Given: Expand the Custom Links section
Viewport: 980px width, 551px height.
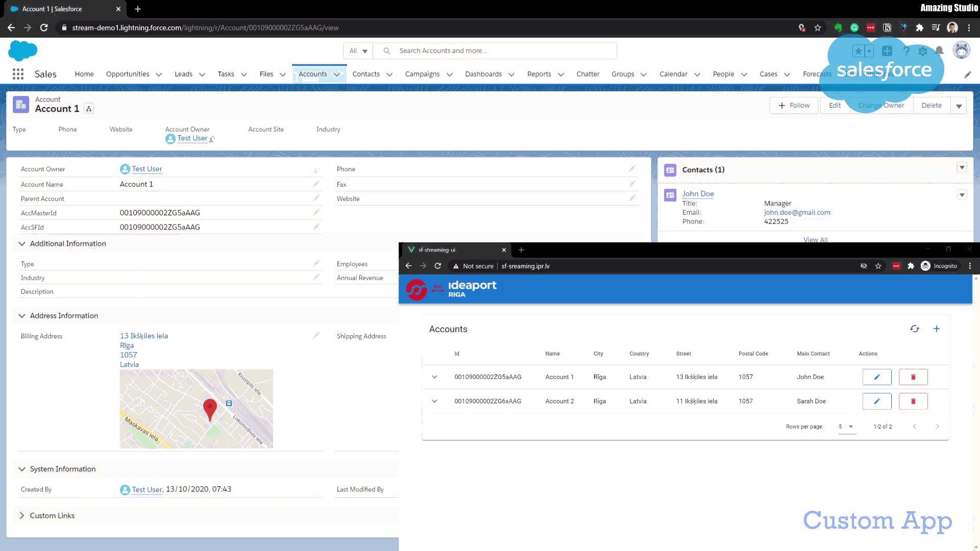Looking at the screenshot, I should [22, 515].
